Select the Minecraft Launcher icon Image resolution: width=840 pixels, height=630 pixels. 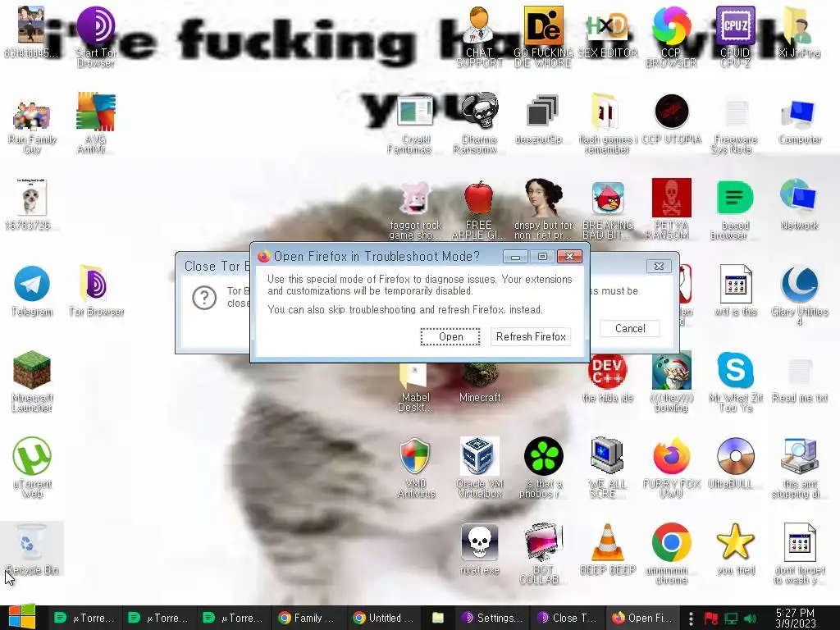pyautogui.click(x=32, y=381)
